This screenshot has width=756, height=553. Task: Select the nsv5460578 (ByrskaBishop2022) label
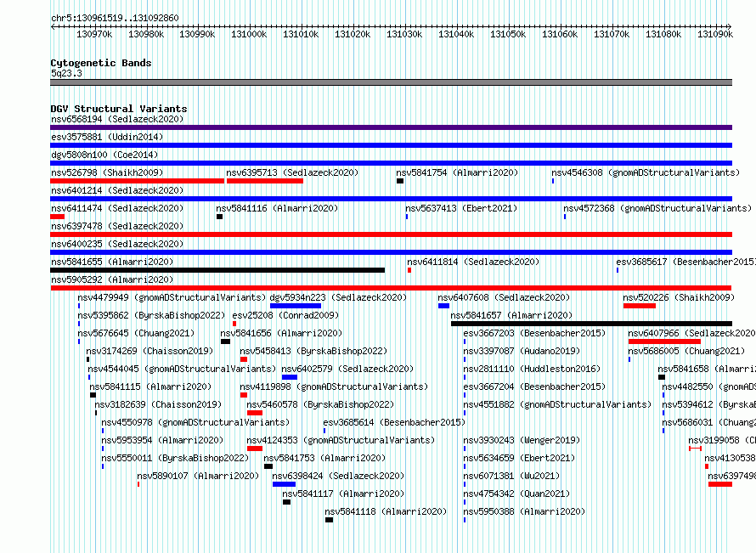320,404
